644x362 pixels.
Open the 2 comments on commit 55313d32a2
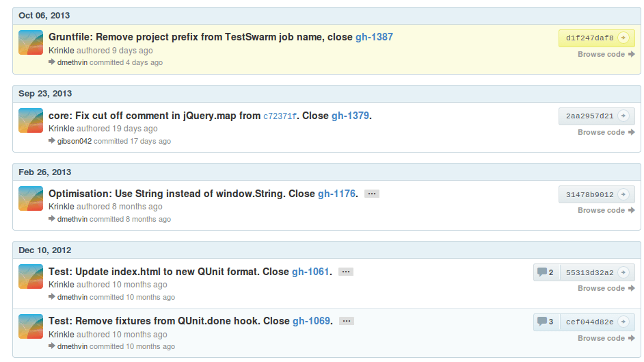[x=546, y=272]
